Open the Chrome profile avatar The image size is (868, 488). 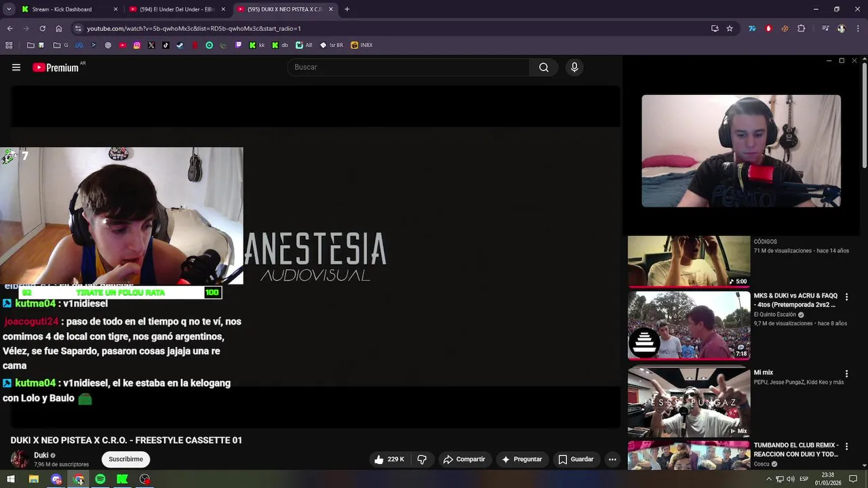(842, 28)
